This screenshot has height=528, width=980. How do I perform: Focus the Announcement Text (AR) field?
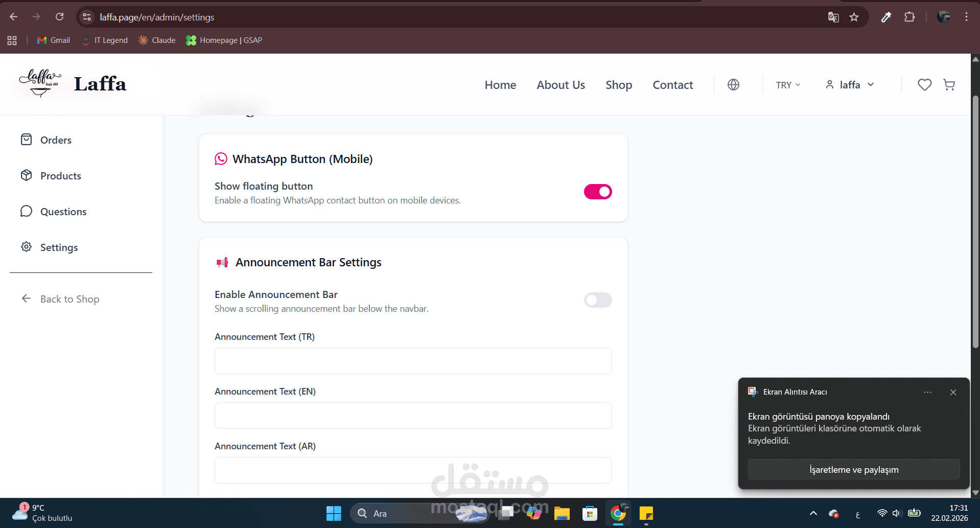[x=413, y=470]
